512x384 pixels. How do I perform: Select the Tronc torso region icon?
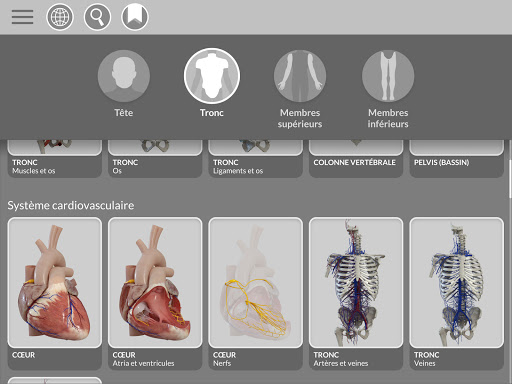point(212,76)
